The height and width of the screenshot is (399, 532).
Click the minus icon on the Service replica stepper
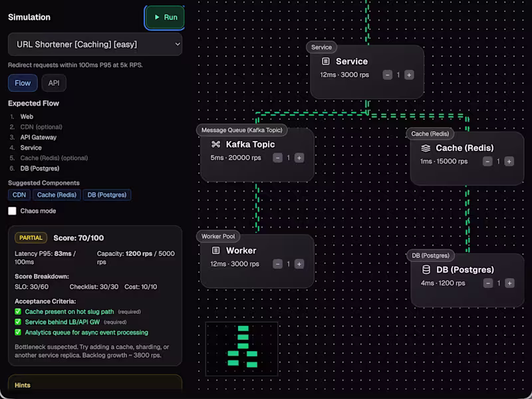click(x=386, y=74)
